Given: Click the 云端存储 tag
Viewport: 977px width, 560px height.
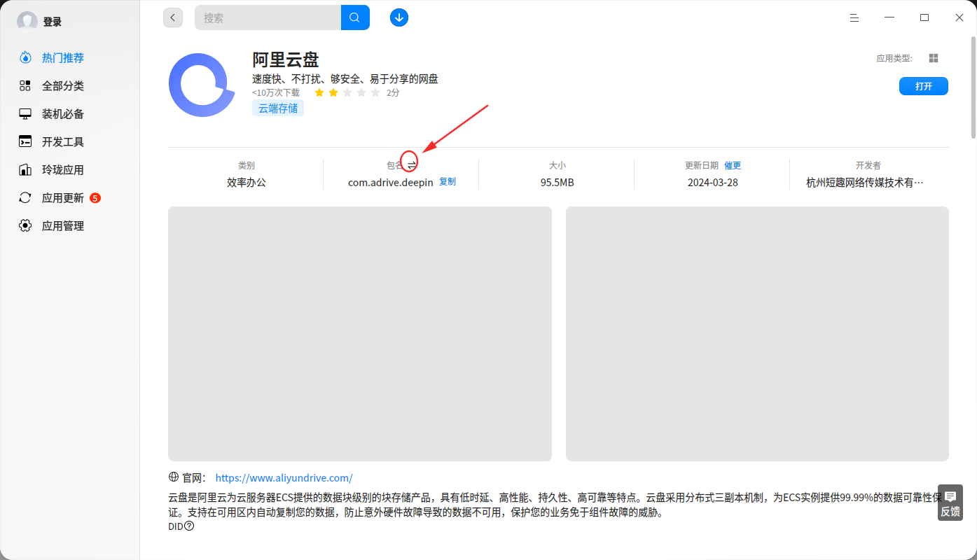Looking at the screenshot, I should (x=278, y=108).
